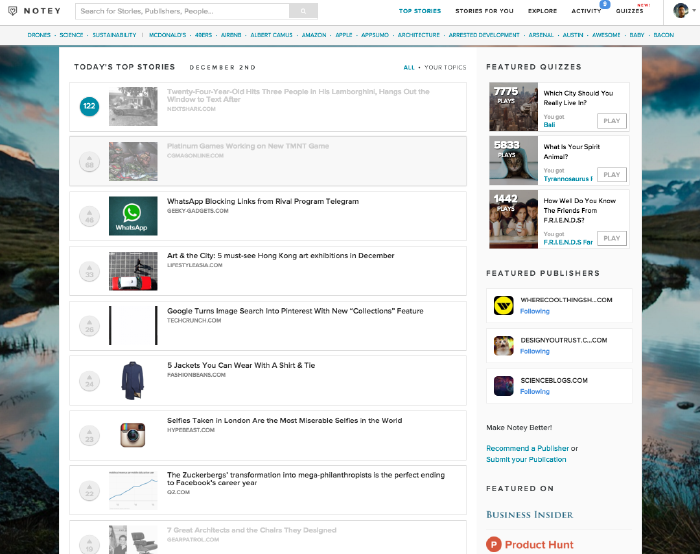The width and height of the screenshot is (700, 554).
Task: Open the navy jacket story thumbnail
Action: 133,380
